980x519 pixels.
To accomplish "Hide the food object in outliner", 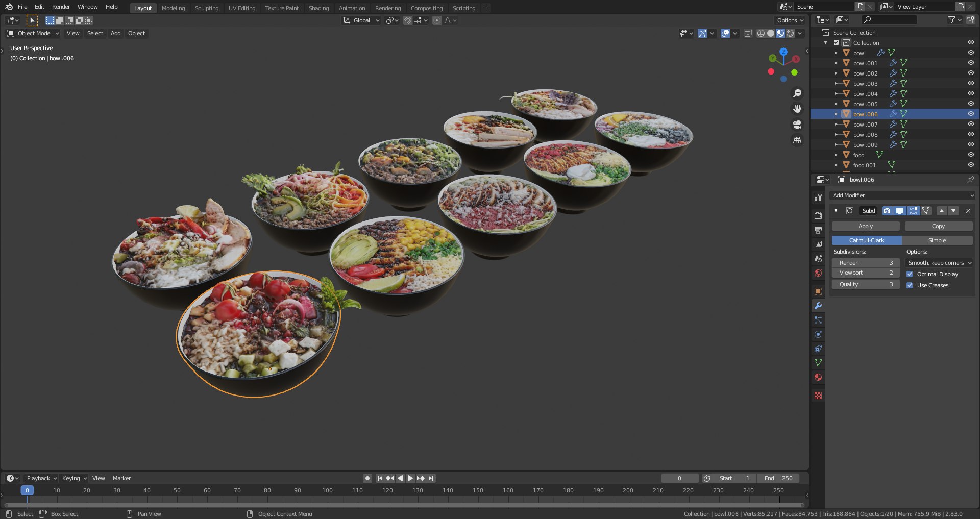I will [x=971, y=155].
